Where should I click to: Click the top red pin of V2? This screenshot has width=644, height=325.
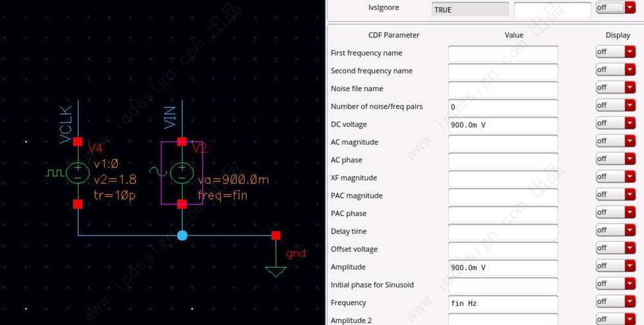click(182, 141)
